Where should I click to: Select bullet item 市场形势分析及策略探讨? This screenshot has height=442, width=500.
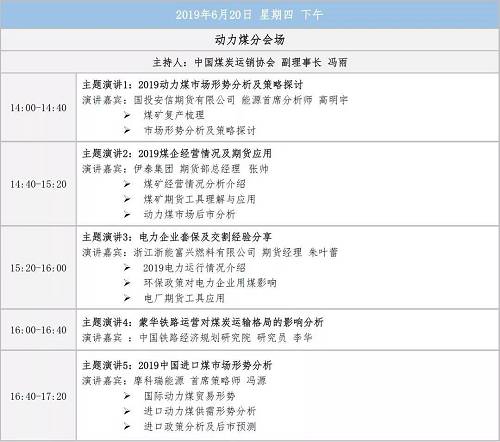(200, 130)
